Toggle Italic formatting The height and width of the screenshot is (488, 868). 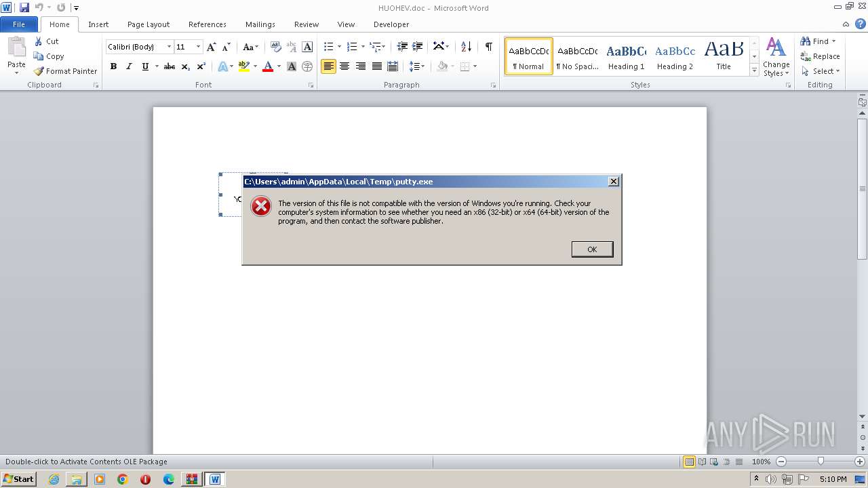point(129,66)
